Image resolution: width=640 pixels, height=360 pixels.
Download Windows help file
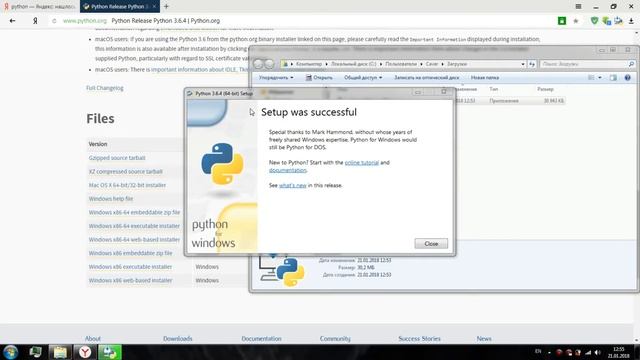[111, 199]
